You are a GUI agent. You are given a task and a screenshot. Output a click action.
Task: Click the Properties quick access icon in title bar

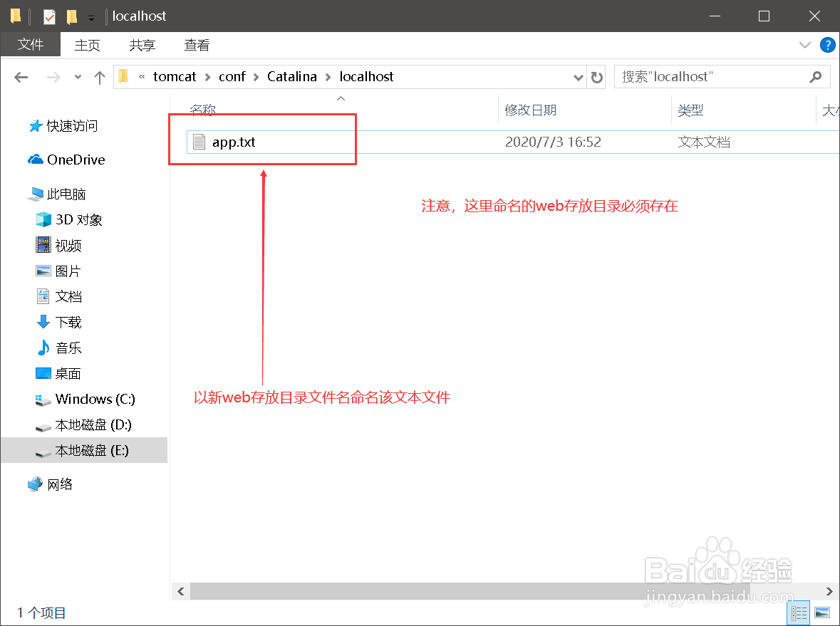point(49,16)
